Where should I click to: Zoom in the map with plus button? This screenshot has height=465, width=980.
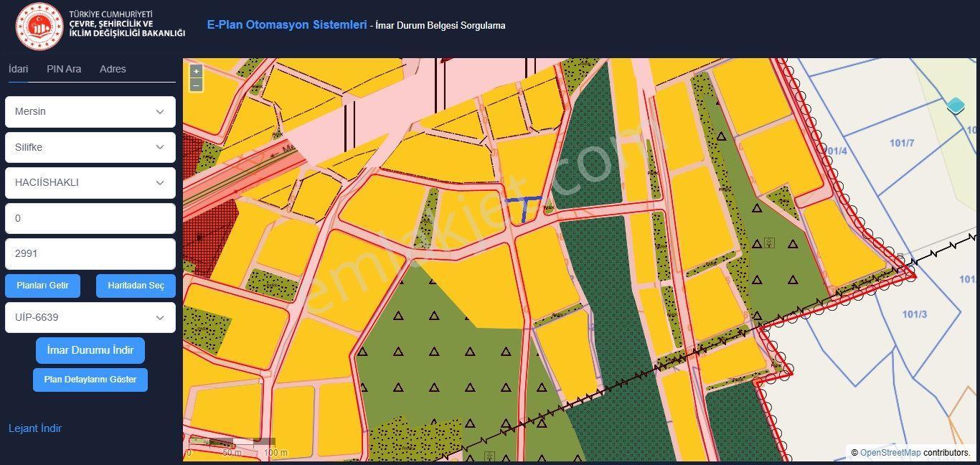pyautogui.click(x=196, y=71)
